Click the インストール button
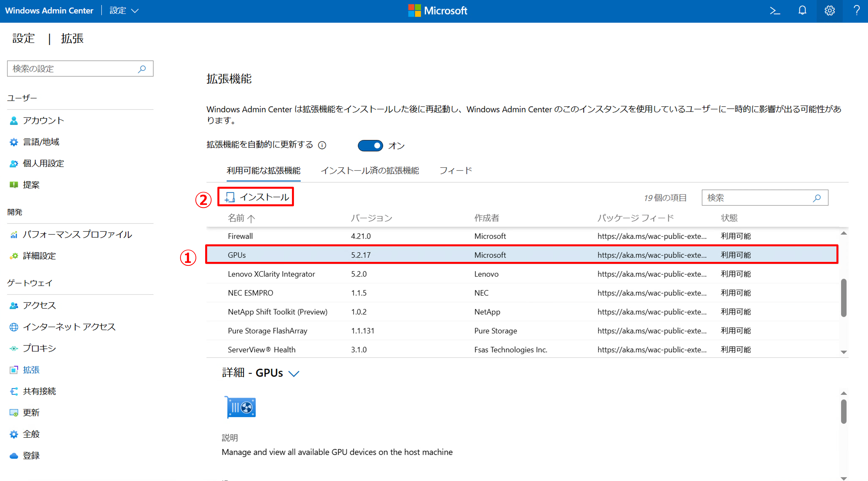The height and width of the screenshot is (481, 868). 256,197
